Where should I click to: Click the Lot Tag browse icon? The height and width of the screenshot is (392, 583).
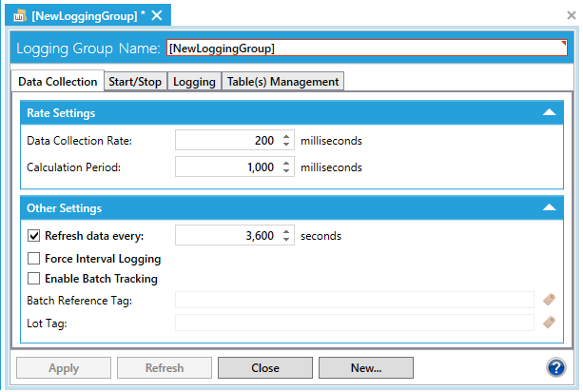(549, 323)
